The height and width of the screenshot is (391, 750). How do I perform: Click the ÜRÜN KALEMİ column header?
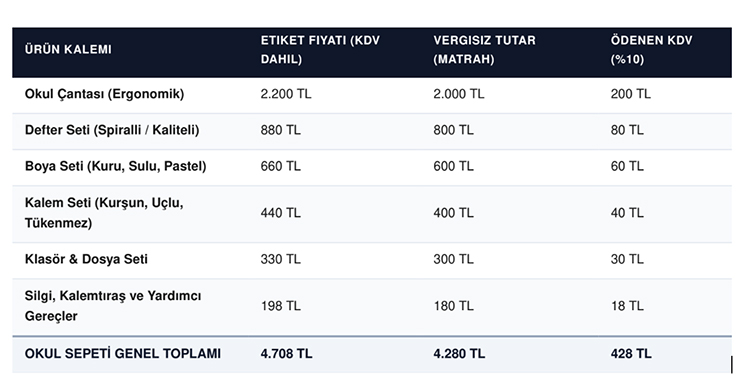coord(68,50)
